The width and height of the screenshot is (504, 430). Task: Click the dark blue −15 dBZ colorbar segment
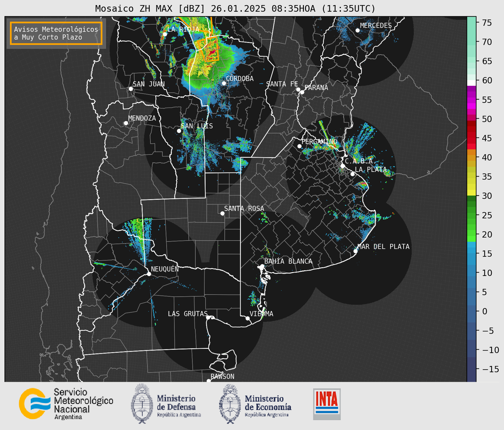click(471, 369)
